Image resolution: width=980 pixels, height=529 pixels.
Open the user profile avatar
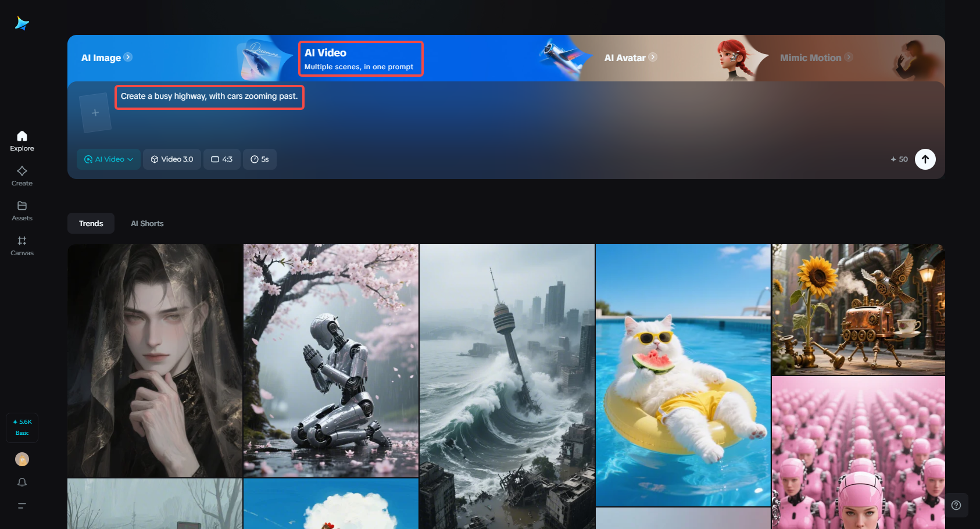(x=22, y=459)
